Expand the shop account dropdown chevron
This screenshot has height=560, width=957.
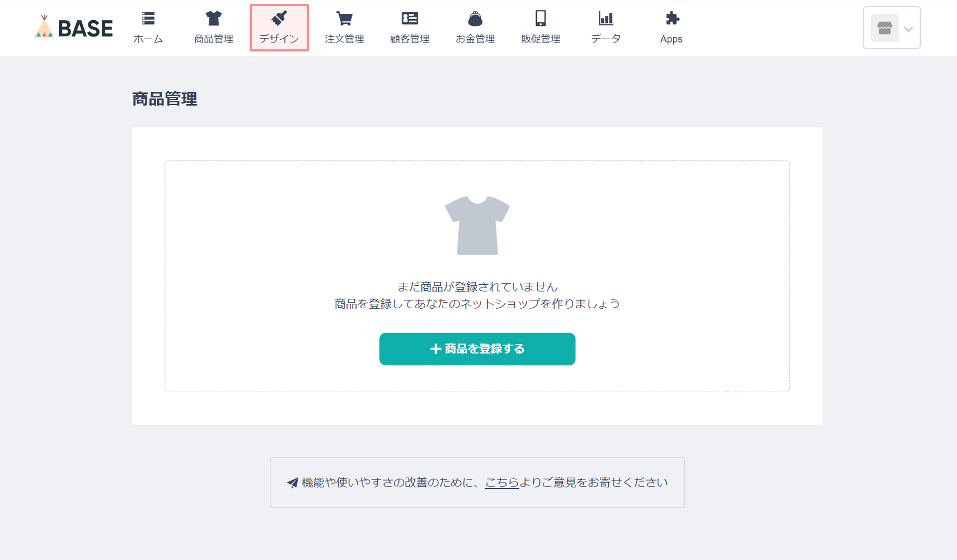point(909,27)
